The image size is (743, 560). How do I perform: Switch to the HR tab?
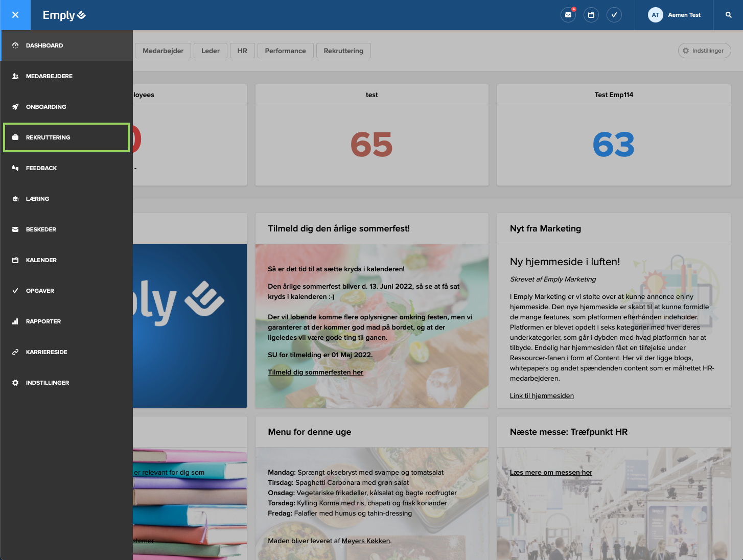tap(242, 51)
